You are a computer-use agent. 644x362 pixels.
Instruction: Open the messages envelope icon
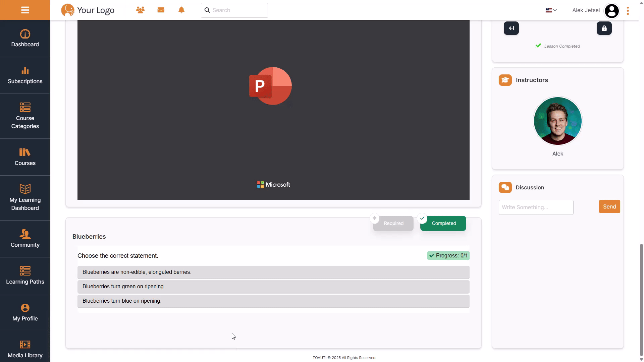pyautogui.click(x=161, y=10)
